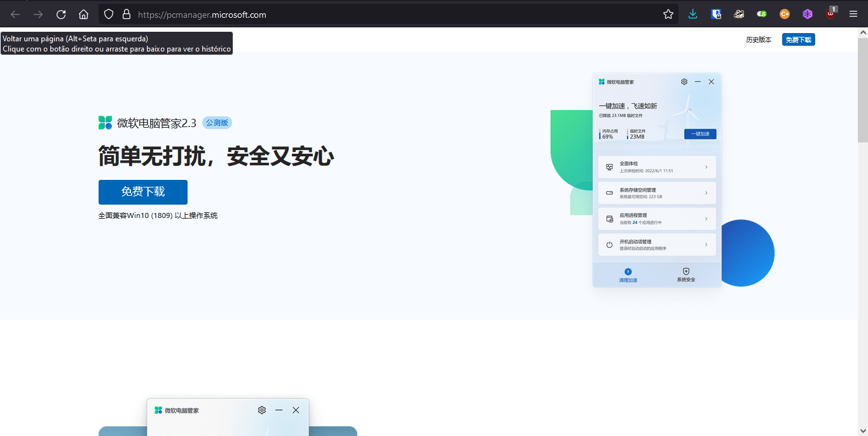Bookmark this page with the star icon

pyautogui.click(x=668, y=14)
